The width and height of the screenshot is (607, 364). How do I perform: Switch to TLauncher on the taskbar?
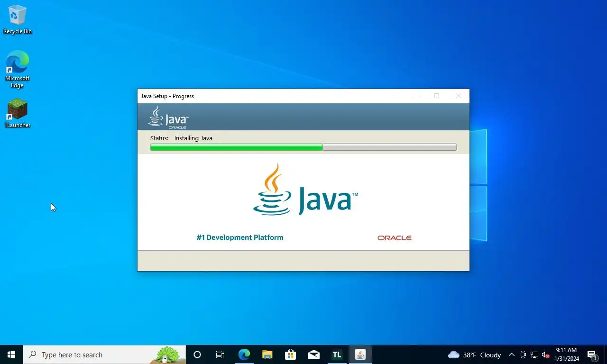tap(337, 355)
